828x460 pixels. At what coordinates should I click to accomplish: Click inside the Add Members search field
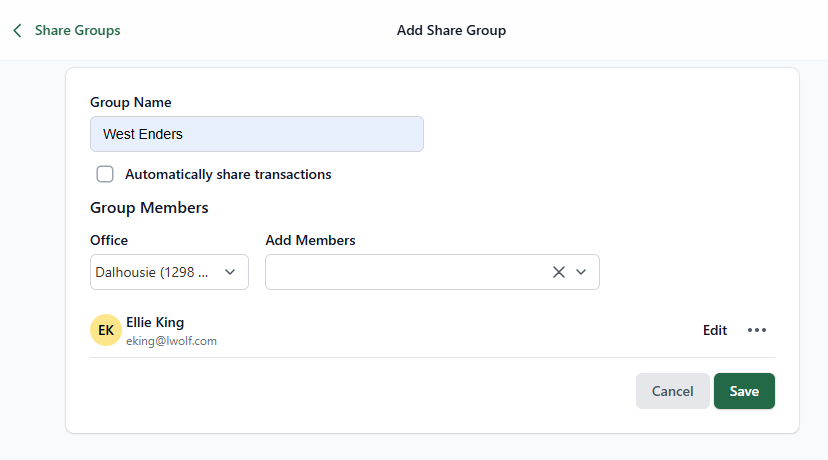(405, 272)
